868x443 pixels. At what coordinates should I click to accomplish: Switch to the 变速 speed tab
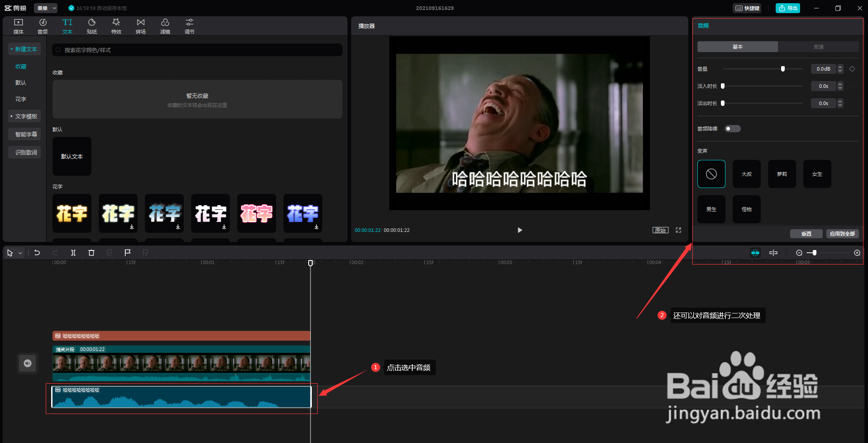pos(818,47)
